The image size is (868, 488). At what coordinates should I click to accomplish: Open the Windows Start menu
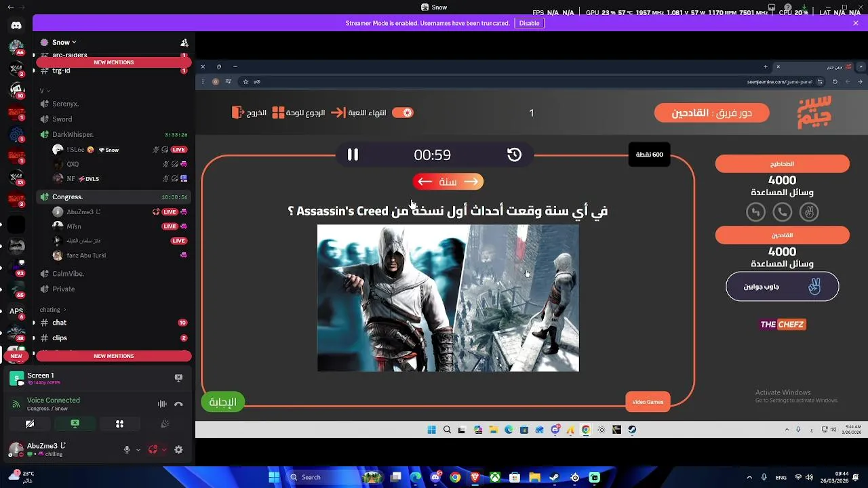point(274,477)
